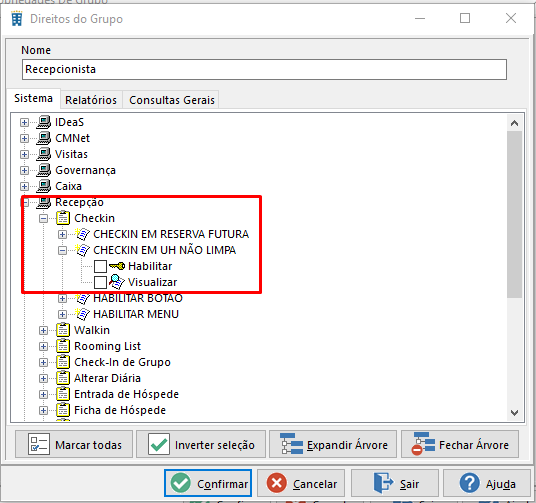Expand the Check-In de Grupo node
The height and width of the screenshot is (503, 536).
(43, 362)
